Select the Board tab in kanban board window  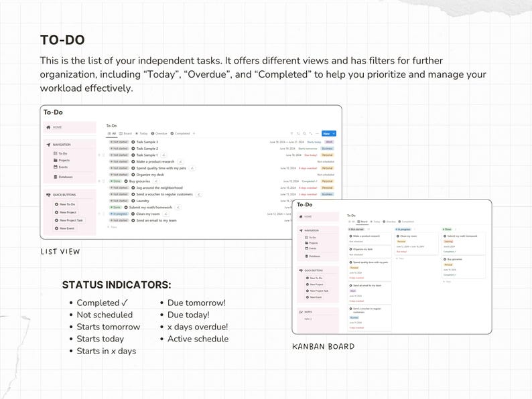362,222
